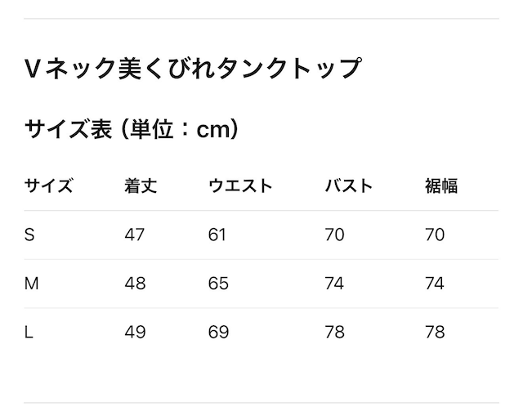Click the 着丈 value 48 for size M

point(135,284)
